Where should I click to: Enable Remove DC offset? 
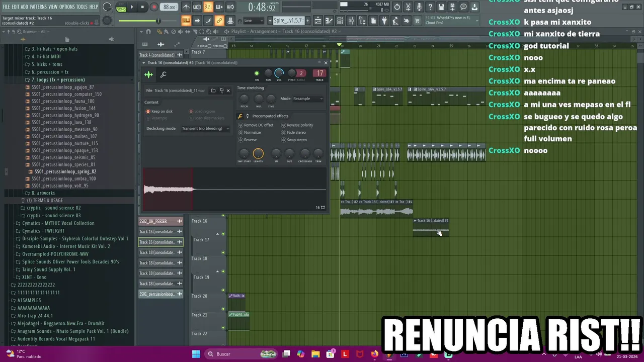(256, 125)
